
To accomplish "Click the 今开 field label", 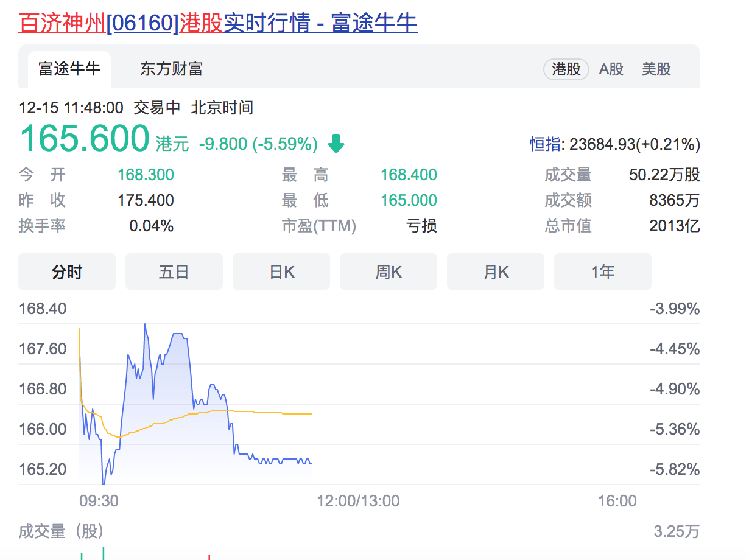I will tap(42, 175).
